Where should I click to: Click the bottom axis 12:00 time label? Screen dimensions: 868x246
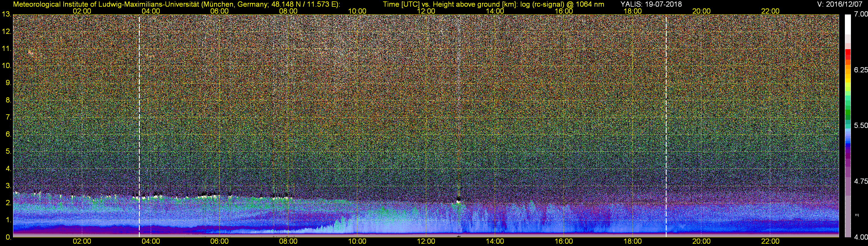[426, 242]
